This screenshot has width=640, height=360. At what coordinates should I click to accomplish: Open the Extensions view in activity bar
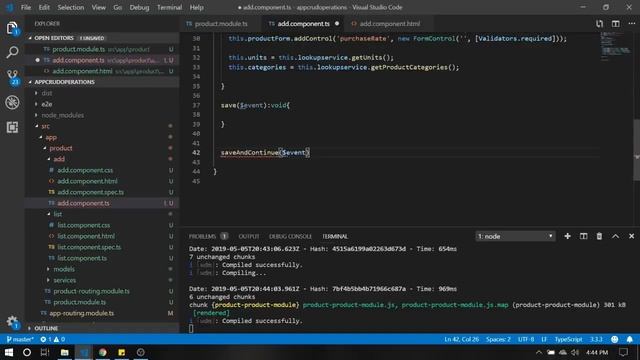12,127
